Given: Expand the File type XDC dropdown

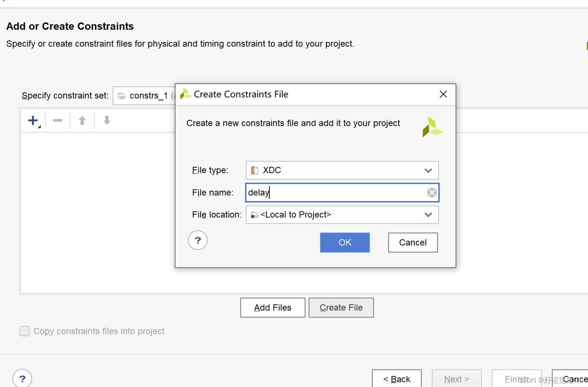Looking at the screenshot, I should [x=428, y=171].
